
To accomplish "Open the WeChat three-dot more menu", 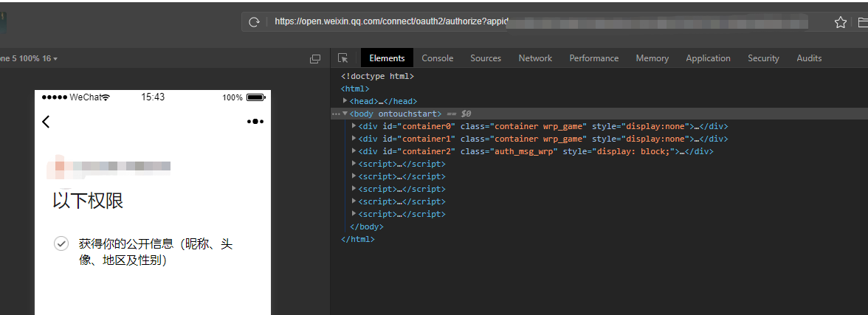I will pyautogui.click(x=255, y=121).
